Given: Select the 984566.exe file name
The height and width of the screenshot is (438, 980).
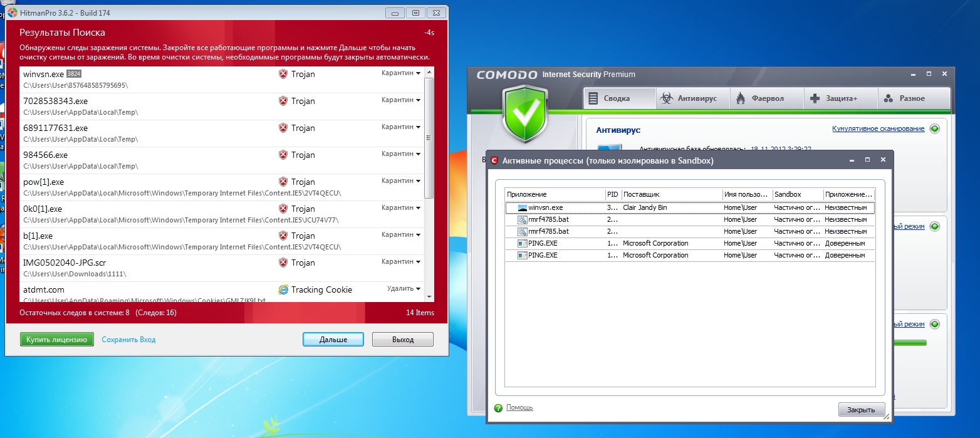Looking at the screenshot, I should point(45,155).
